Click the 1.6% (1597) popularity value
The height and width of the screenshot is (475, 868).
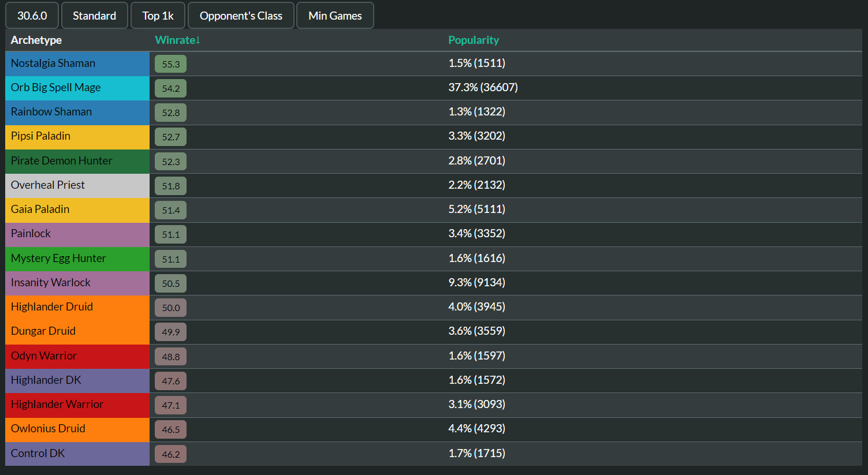(477, 356)
